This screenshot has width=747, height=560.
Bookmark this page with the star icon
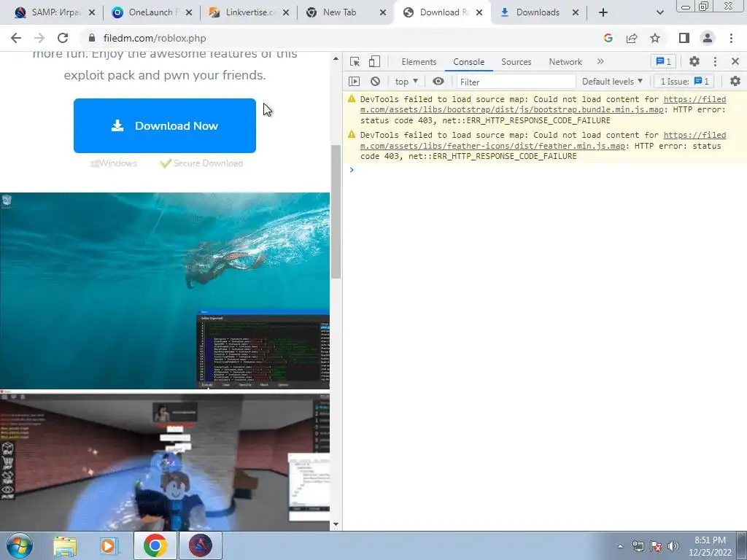pos(655,38)
